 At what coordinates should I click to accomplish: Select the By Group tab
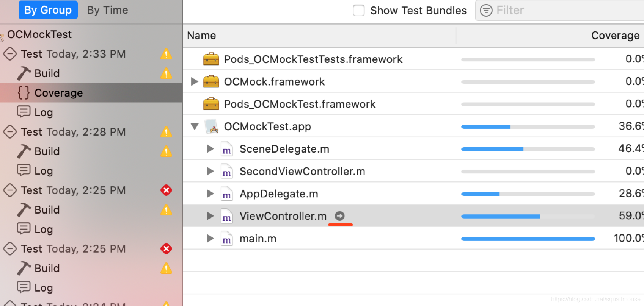pos(48,10)
